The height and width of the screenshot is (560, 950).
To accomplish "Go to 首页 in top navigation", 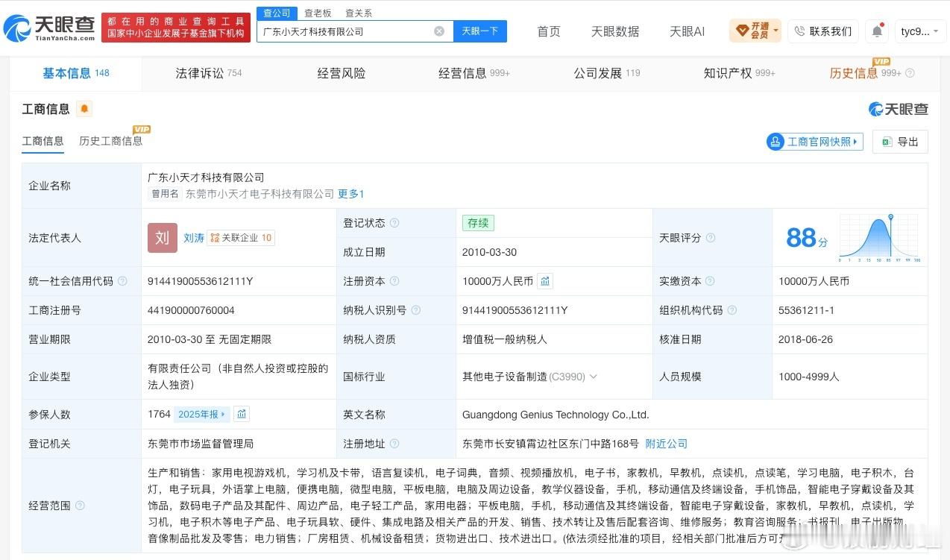I will [x=549, y=31].
